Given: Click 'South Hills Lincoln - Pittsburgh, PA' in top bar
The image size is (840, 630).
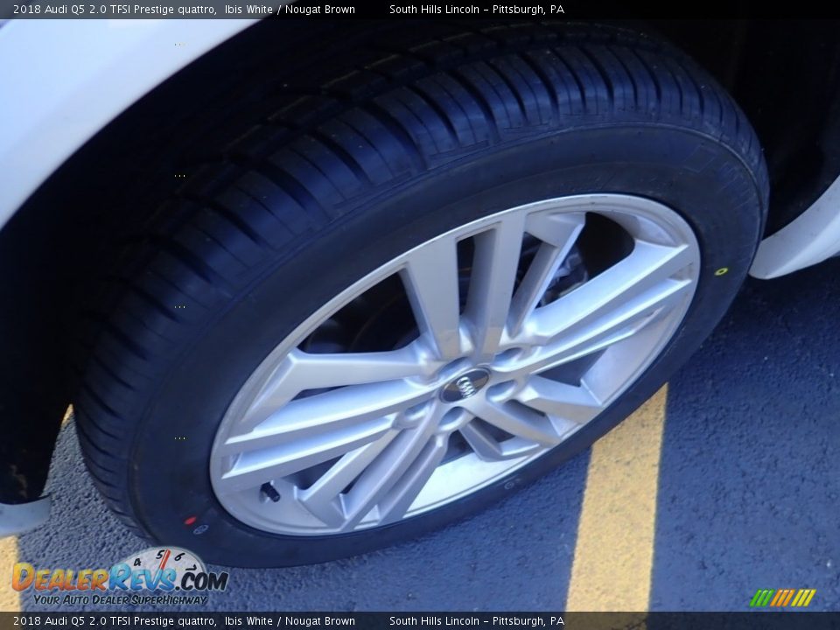Looking at the screenshot, I should 476,10.
